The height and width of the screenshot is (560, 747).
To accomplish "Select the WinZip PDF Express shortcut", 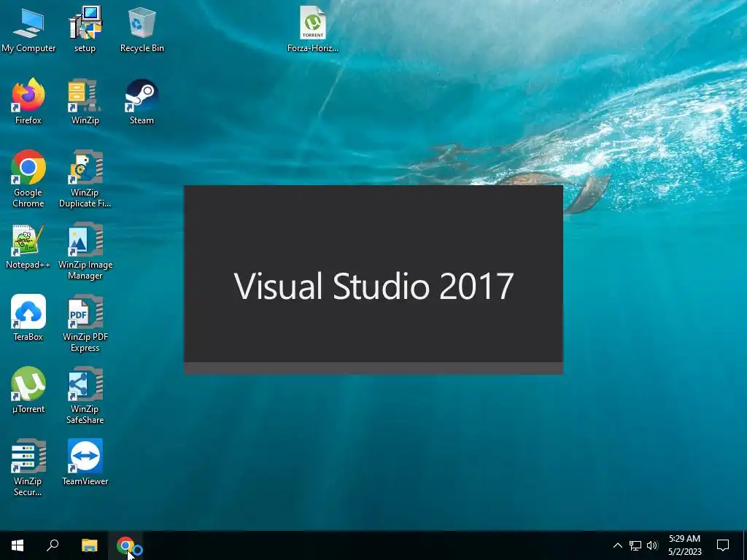I will pyautogui.click(x=85, y=323).
